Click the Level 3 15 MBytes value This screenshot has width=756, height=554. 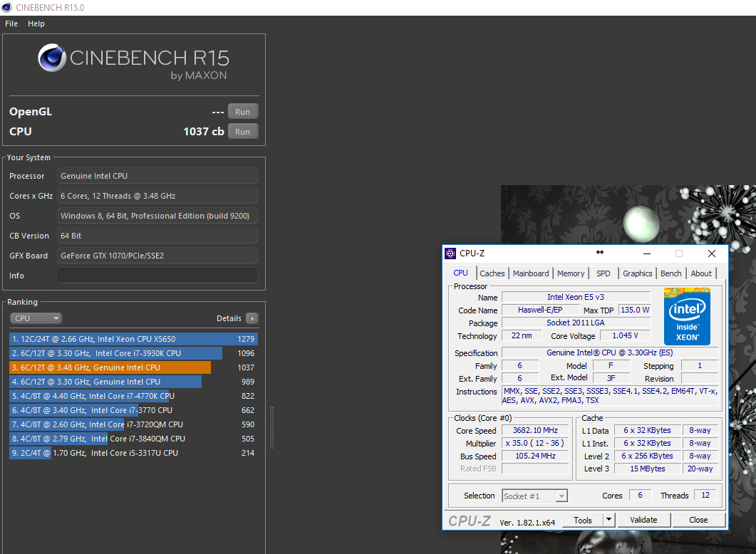647,469
